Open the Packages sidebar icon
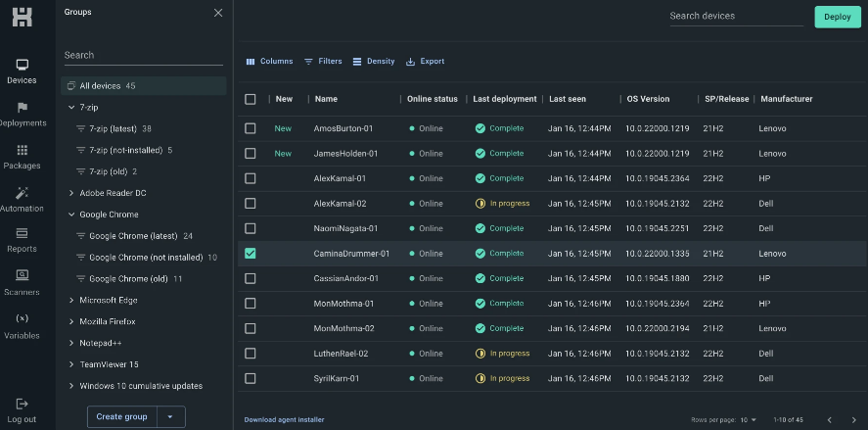 (22, 157)
